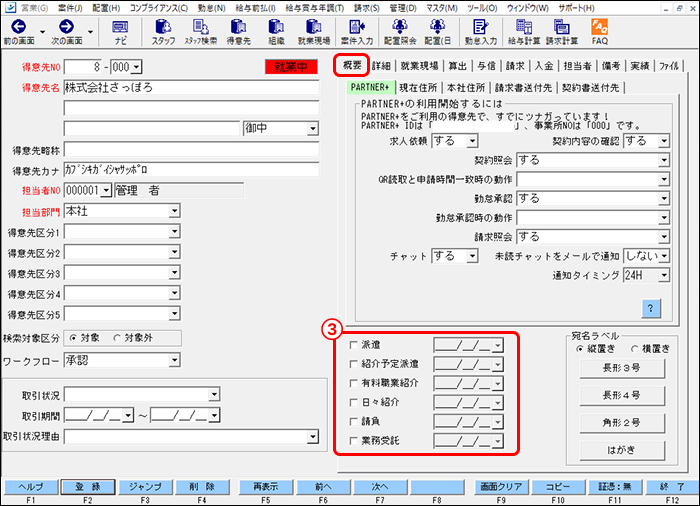The height and width of the screenshot is (506, 700).
Task: Open the ツール(O) menu
Action: pyautogui.click(x=482, y=8)
